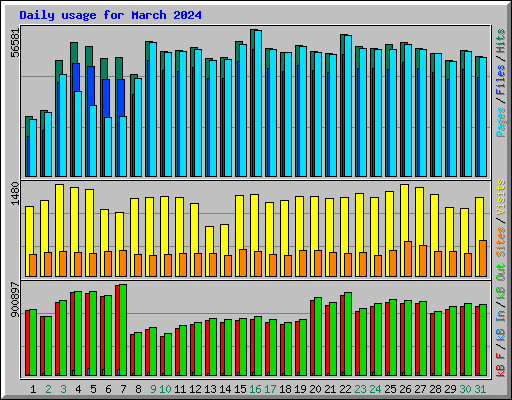Click the 1480 visits axis value
The height and width of the screenshot is (400, 512).
(x=15, y=194)
